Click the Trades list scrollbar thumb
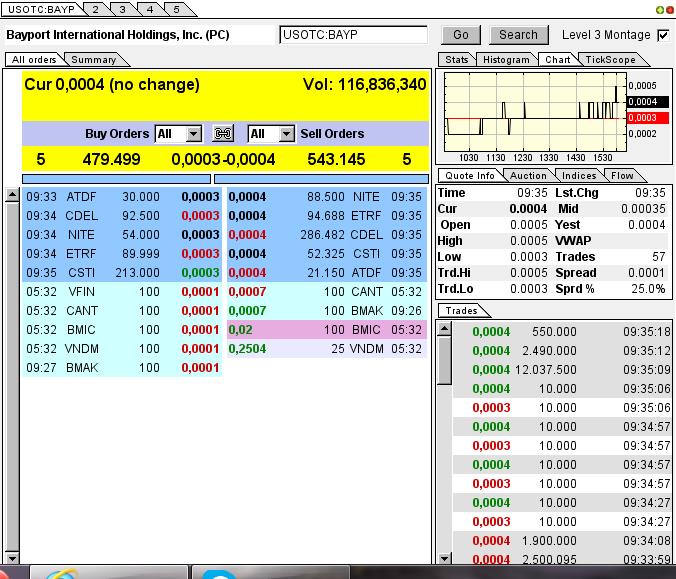676x579 pixels. (x=444, y=360)
